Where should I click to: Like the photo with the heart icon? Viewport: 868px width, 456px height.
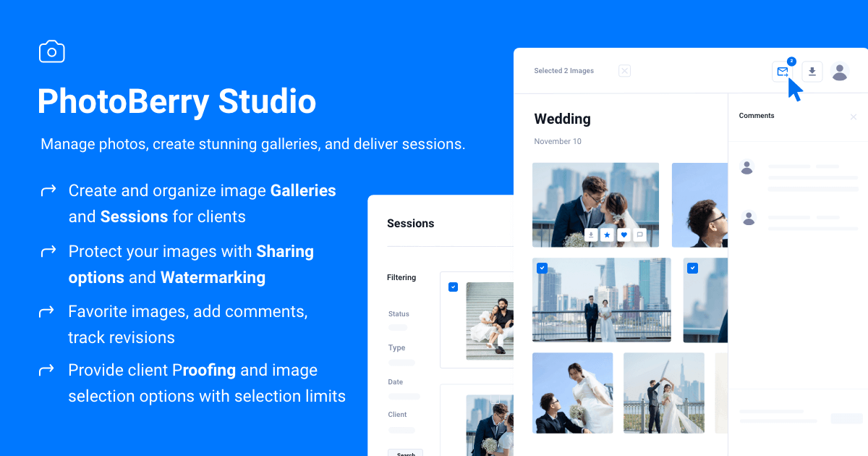tap(624, 235)
